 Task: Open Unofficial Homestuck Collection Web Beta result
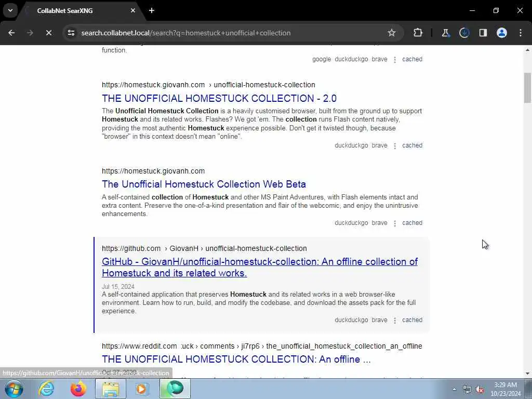click(x=204, y=184)
